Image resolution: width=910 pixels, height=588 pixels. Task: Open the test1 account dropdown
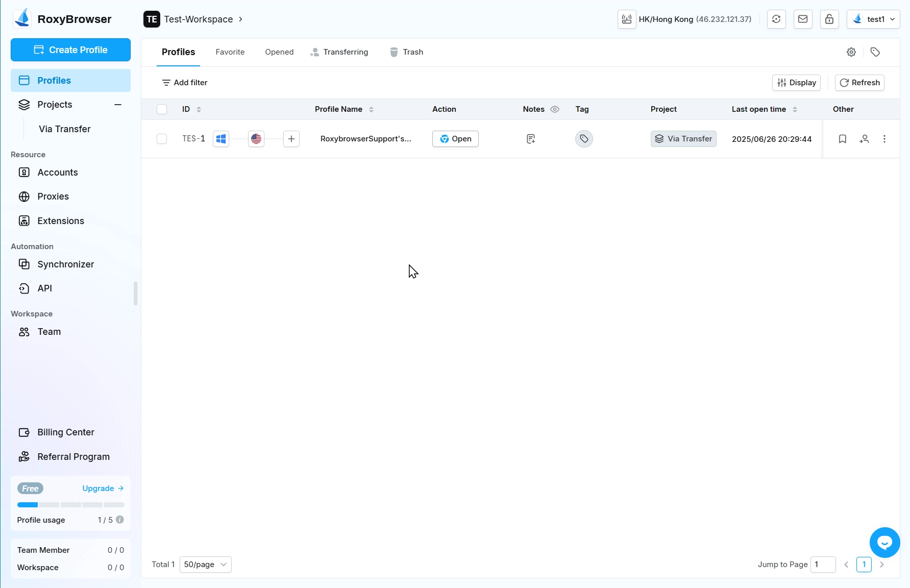pyautogui.click(x=873, y=19)
